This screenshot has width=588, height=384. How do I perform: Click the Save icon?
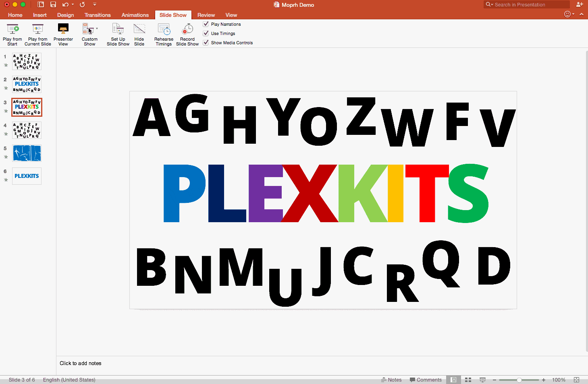(53, 4)
